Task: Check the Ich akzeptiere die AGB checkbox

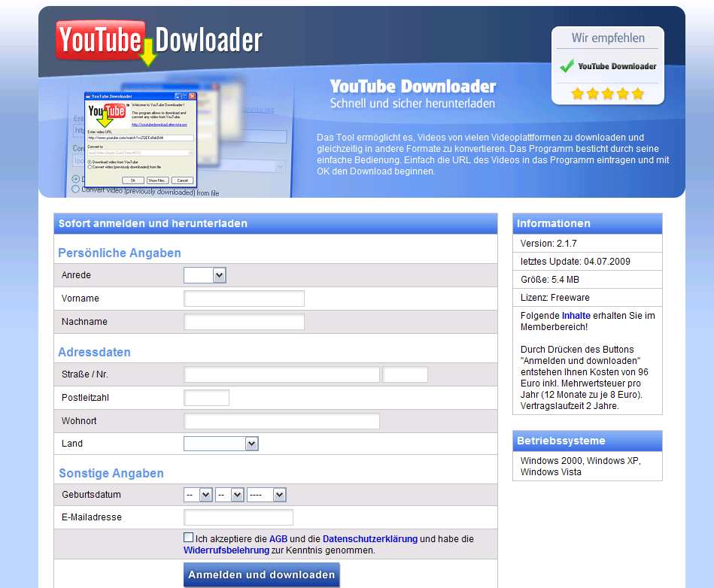Action: (189, 538)
